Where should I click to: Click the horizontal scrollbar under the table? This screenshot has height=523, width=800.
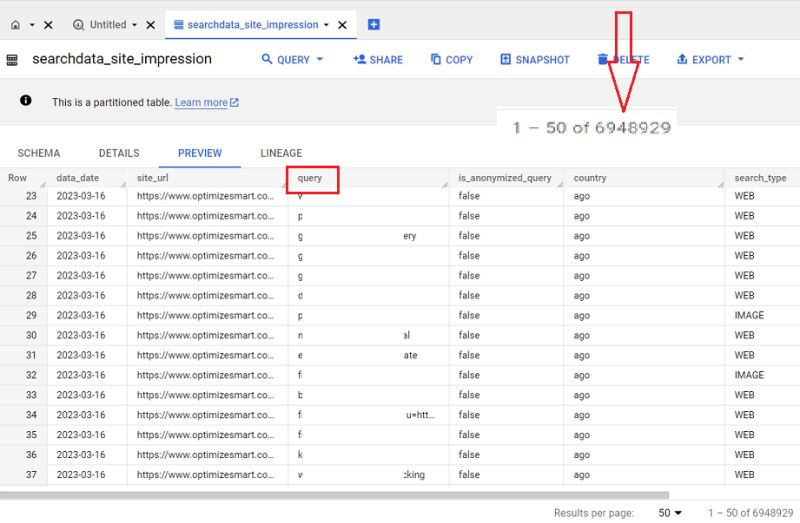(334, 495)
